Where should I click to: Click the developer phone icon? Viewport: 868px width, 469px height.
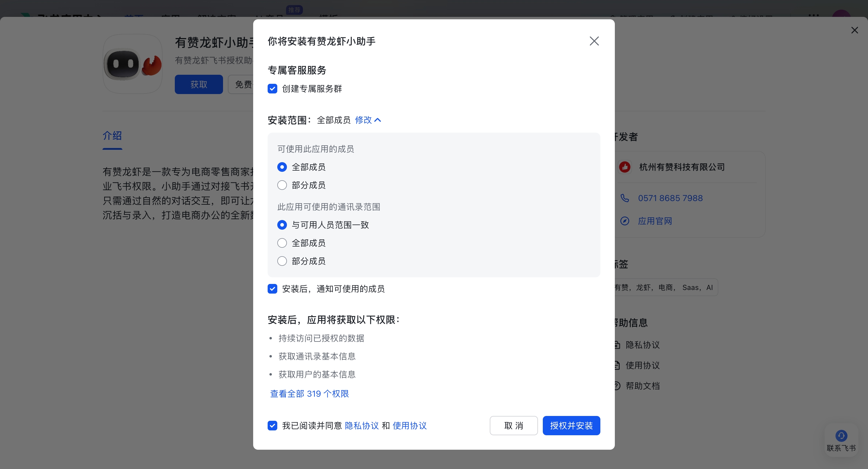pos(625,198)
